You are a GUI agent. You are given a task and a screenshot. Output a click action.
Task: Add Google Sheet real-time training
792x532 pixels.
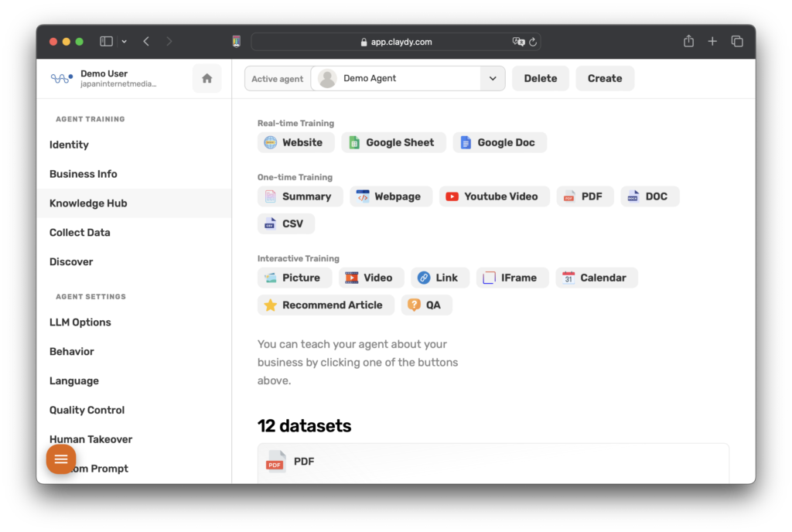[393, 142]
